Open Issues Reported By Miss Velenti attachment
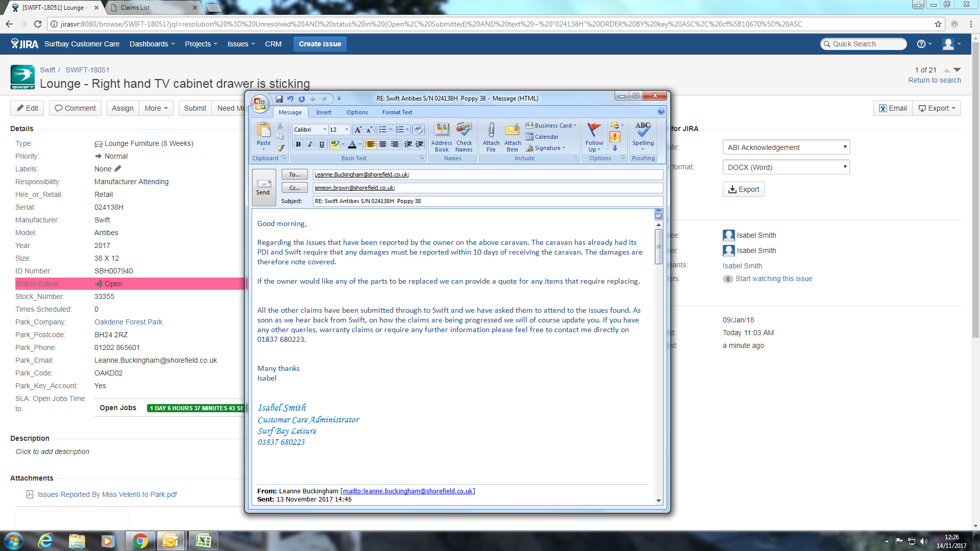Image resolution: width=980 pixels, height=551 pixels. tap(107, 494)
